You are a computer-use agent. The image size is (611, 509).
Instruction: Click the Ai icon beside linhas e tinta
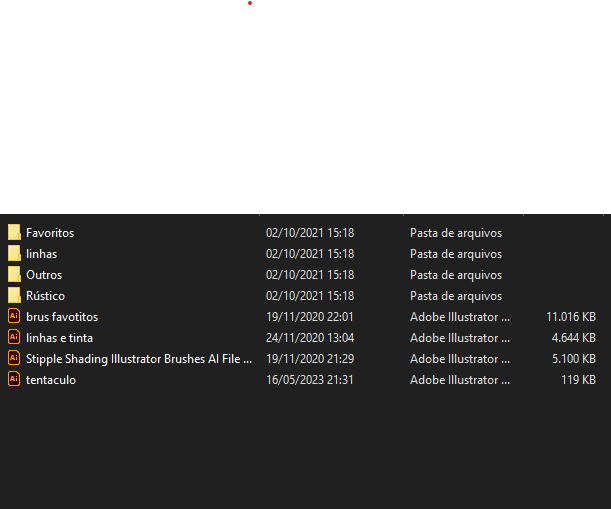tap(14, 337)
